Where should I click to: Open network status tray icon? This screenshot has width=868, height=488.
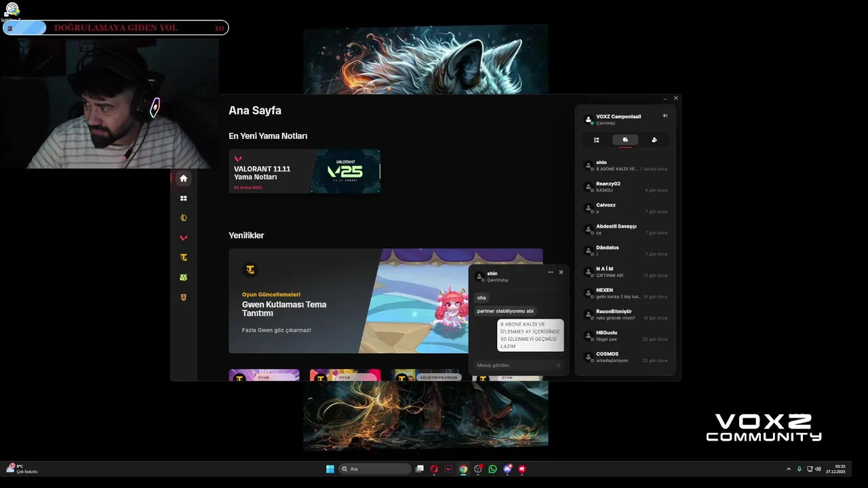pos(810,469)
